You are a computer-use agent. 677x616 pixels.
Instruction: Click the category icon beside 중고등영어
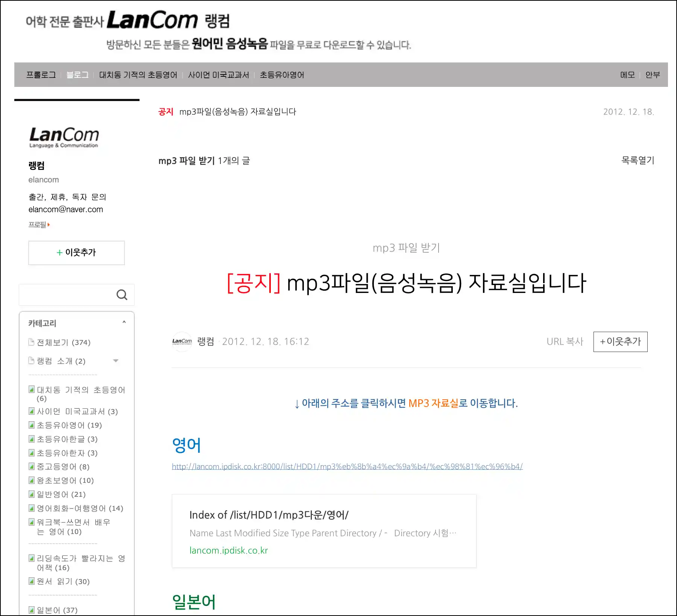[32, 466]
